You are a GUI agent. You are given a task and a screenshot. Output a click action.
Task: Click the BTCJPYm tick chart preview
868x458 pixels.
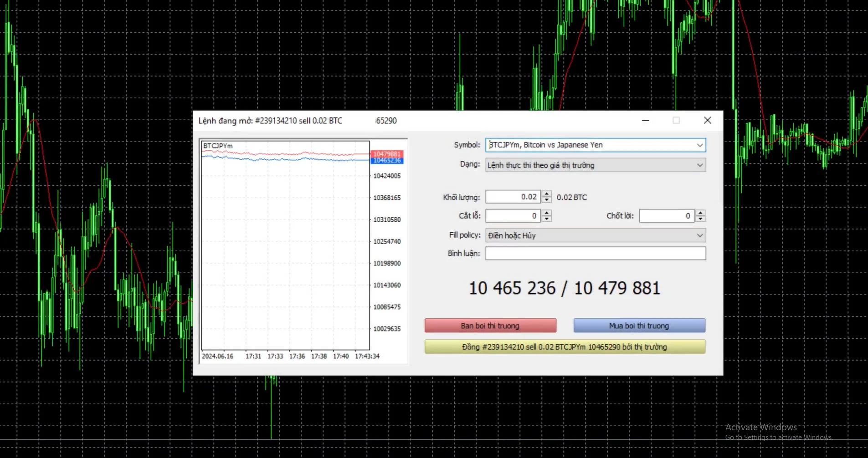coord(286,245)
